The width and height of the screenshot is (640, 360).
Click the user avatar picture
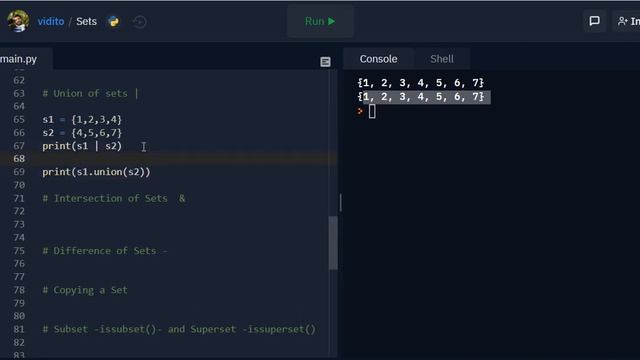point(18,20)
